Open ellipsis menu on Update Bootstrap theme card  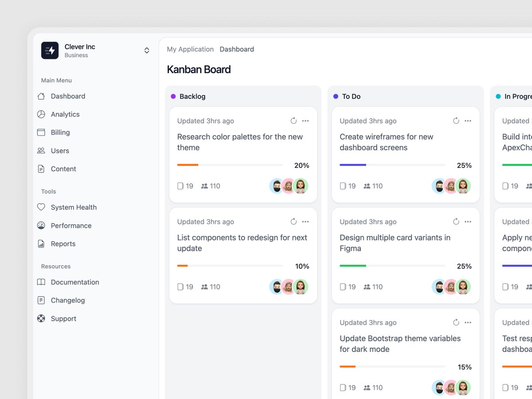468,322
